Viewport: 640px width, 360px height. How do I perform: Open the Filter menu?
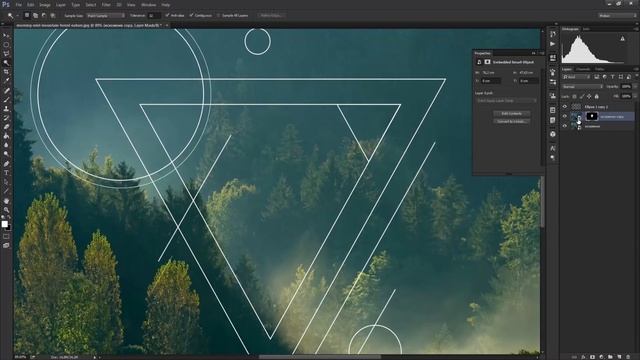tap(106, 5)
